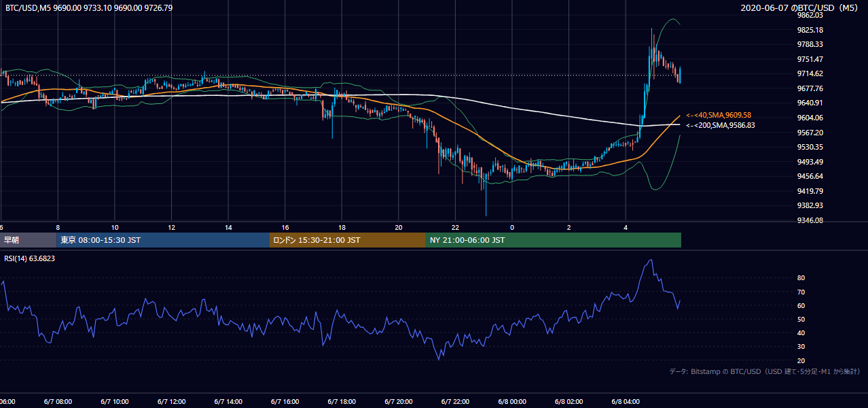Screen dimensions: 868x408
Task: Click the BTC/USD,M5 OHLC header text
Action: [89, 8]
